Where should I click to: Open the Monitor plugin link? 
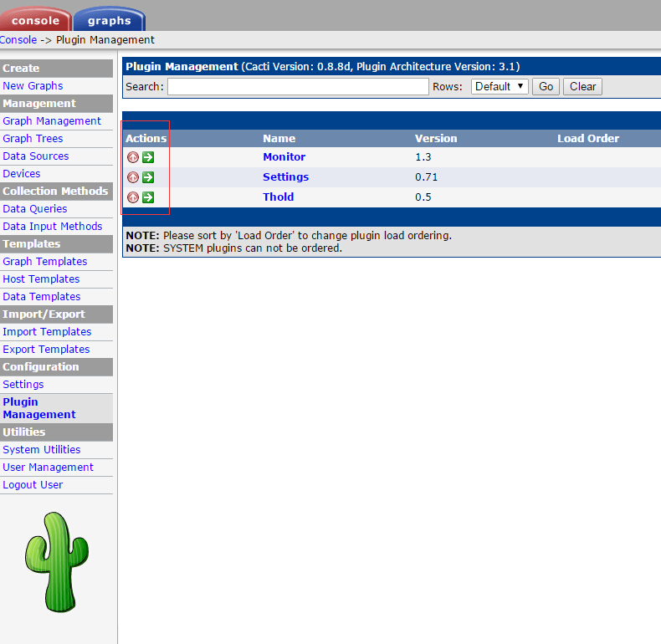coord(284,156)
